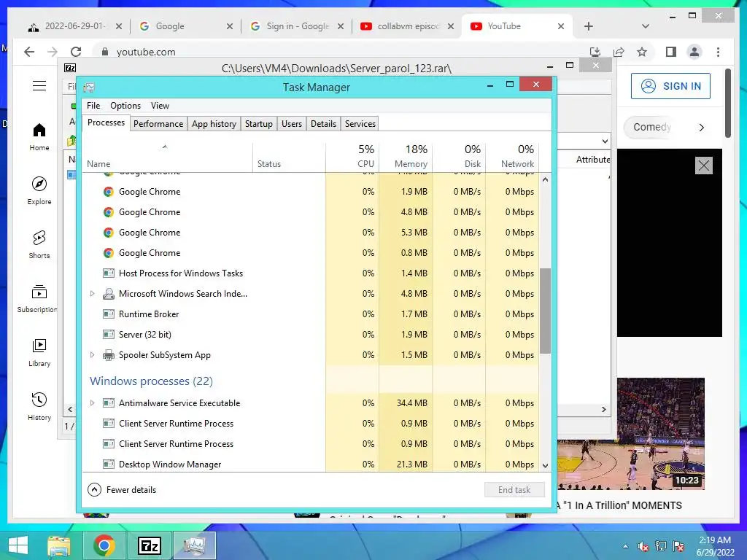Click the Name column sort arrow

[165, 147]
